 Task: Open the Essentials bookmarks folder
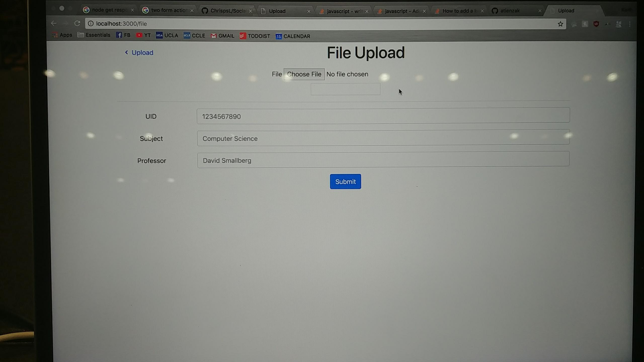tap(94, 35)
